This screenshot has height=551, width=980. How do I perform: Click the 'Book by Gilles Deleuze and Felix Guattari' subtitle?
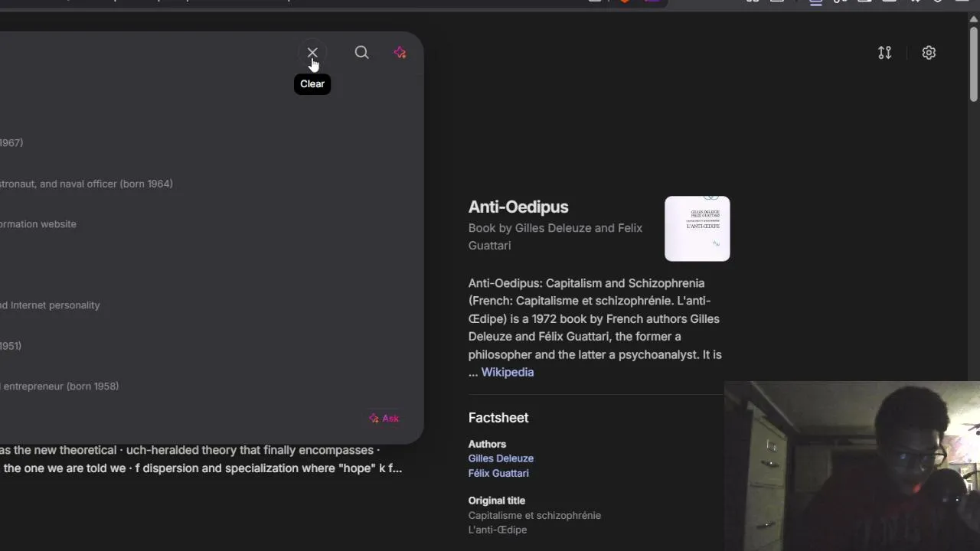pos(555,236)
